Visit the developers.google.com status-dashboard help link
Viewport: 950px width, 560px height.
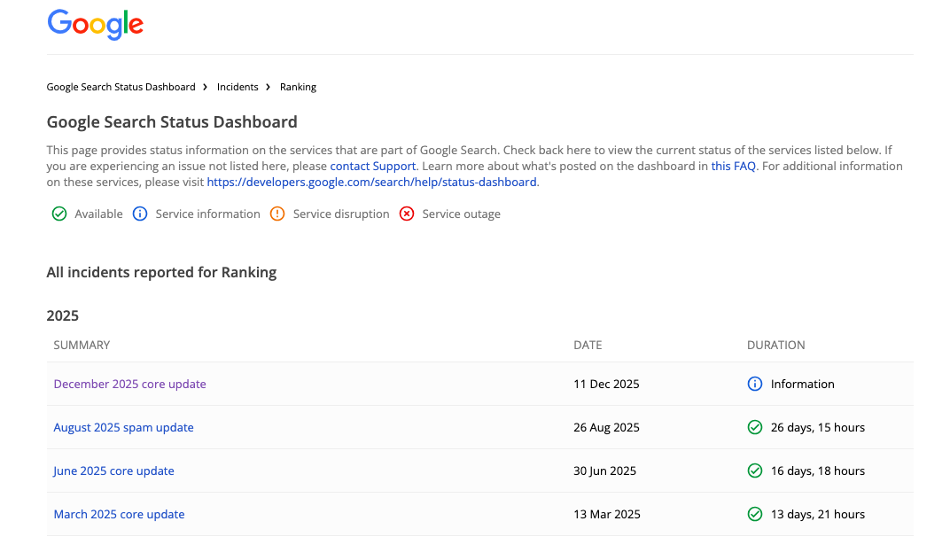[x=371, y=182]
